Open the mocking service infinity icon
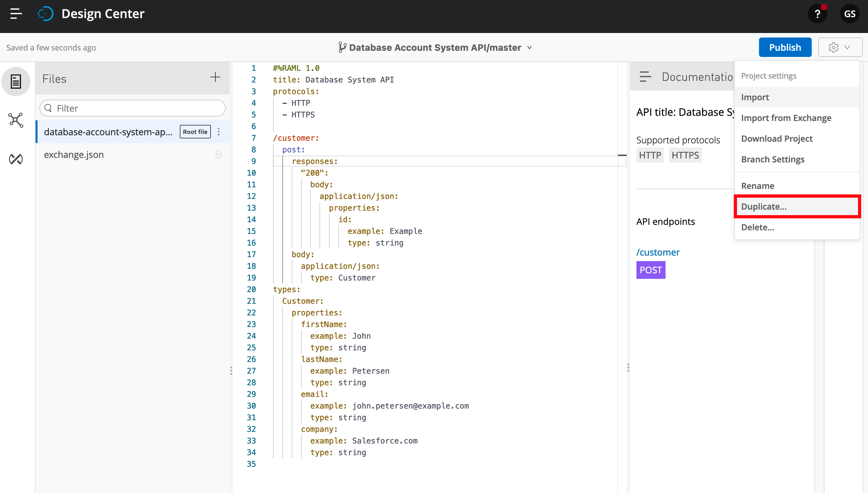The image size is (868, 493). [16, 159]
